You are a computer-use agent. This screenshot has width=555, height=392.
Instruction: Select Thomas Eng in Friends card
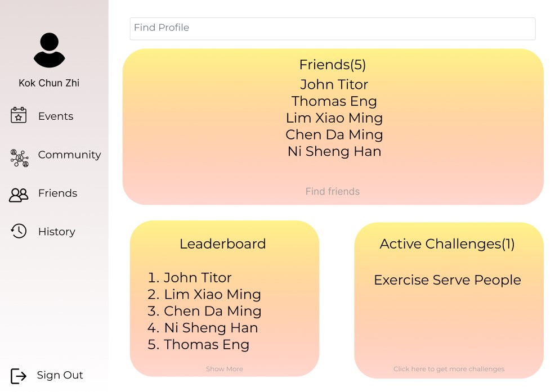click(334, 102)
